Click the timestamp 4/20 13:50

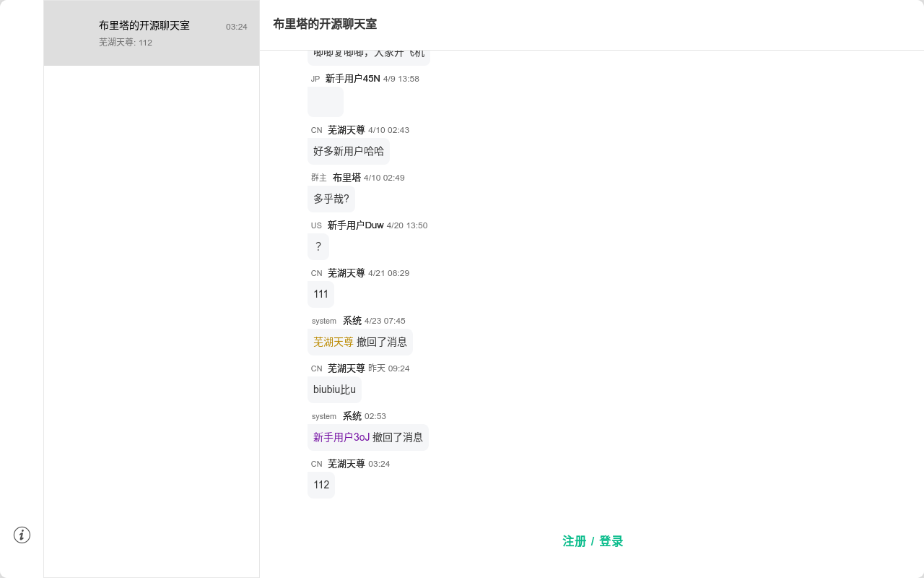pos(407,225)
